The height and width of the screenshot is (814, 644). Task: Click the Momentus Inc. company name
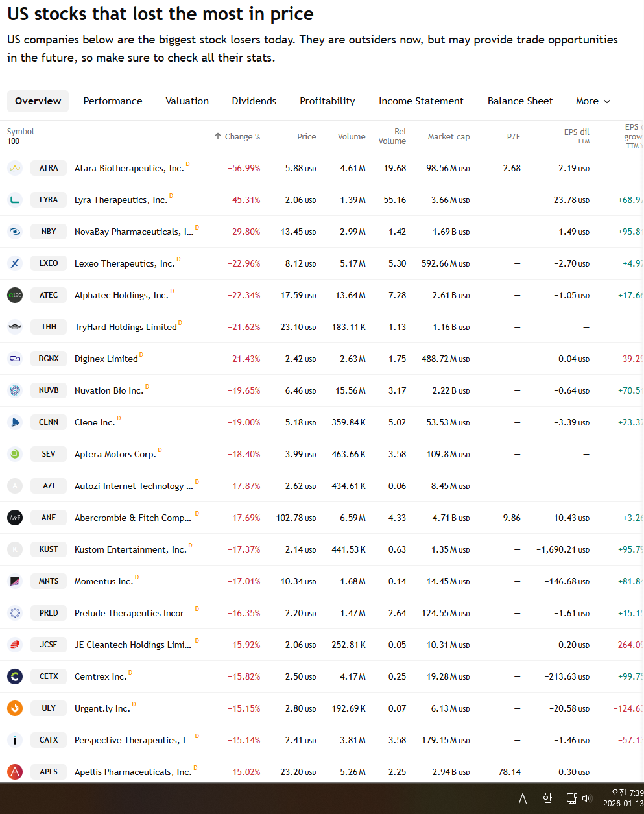[x=104, y=581]
